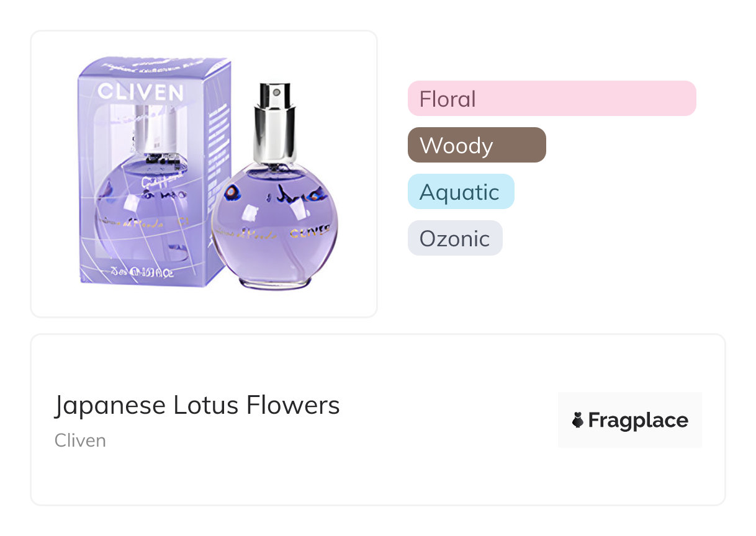This screenshot has height=536, width=756.
Task: Click the white CLIVEN label on box
Action: click(140, 92)
